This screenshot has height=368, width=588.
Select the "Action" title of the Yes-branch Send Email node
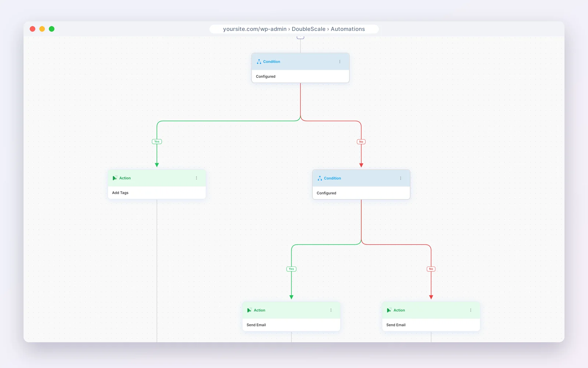(259, 310)
